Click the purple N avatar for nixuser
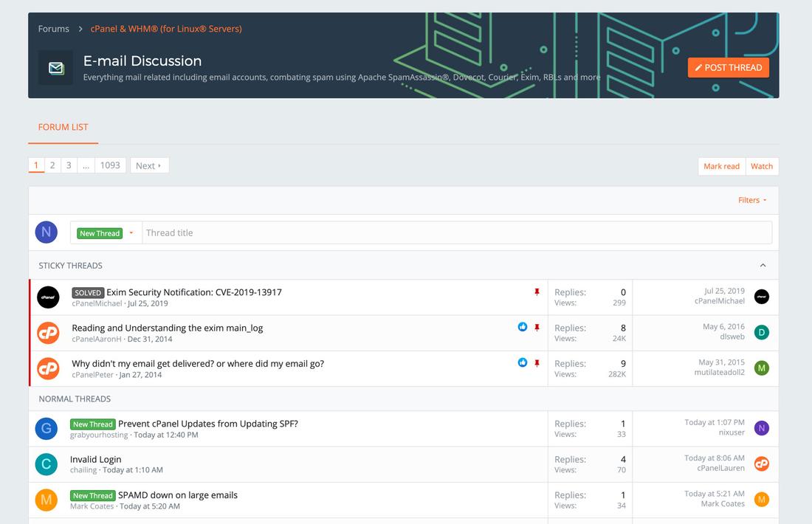The image size is (812, 524). (x=761, y=428)
